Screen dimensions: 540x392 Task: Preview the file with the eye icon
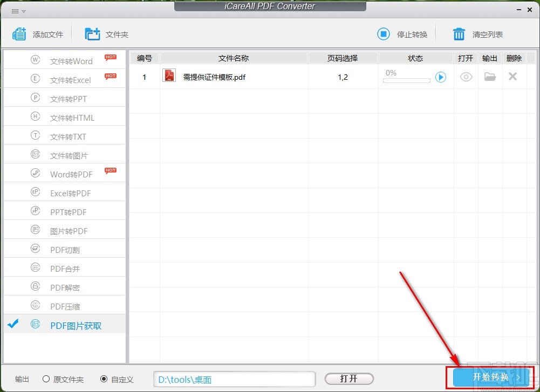(466, 77)
